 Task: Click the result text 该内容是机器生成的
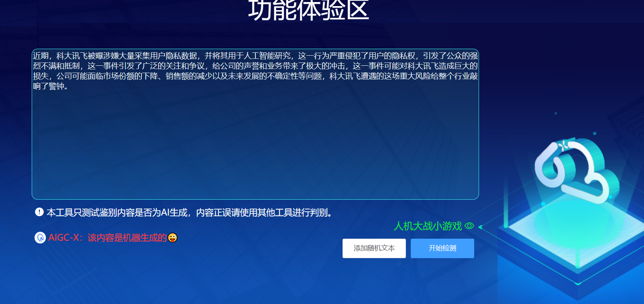point(127,238)
